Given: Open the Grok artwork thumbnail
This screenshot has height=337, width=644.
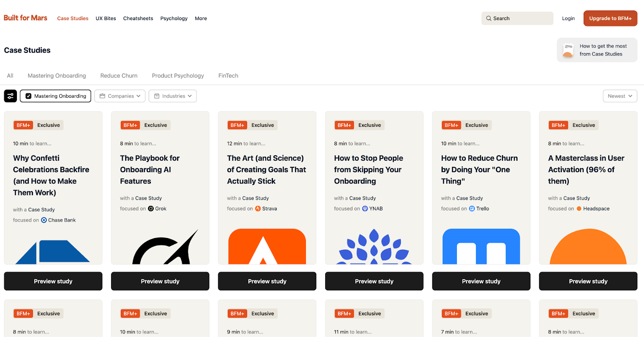Looking at the screenshot, I should tap(165, 247).
